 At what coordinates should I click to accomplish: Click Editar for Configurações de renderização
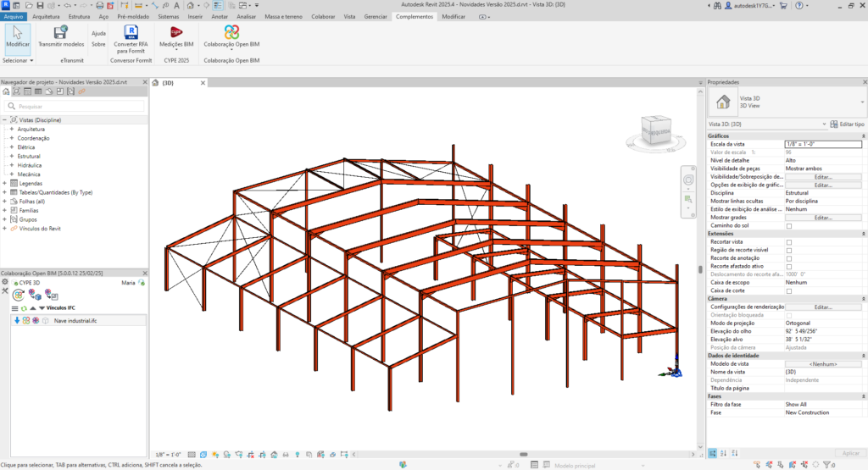pos(823,307)
